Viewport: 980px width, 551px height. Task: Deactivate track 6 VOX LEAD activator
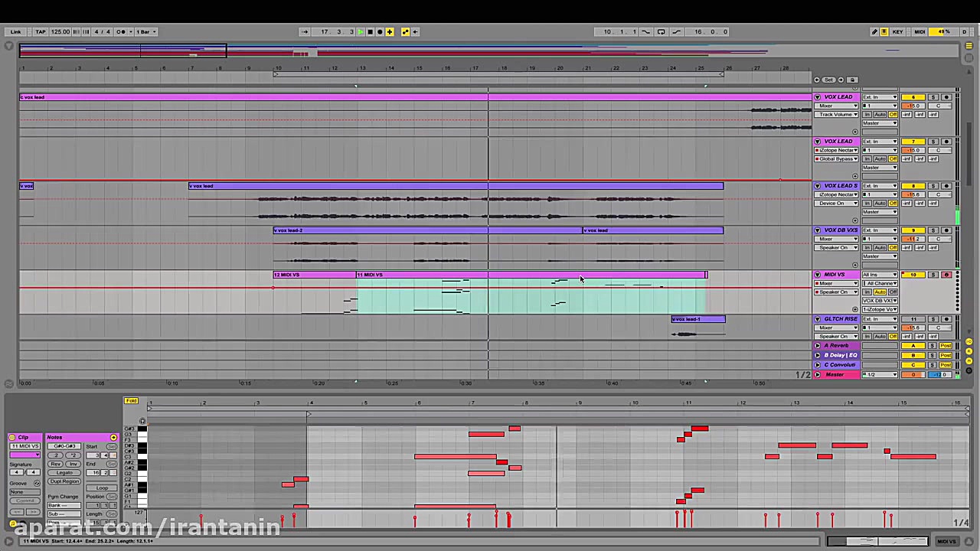pyautogui.click(x=913, y=97)
